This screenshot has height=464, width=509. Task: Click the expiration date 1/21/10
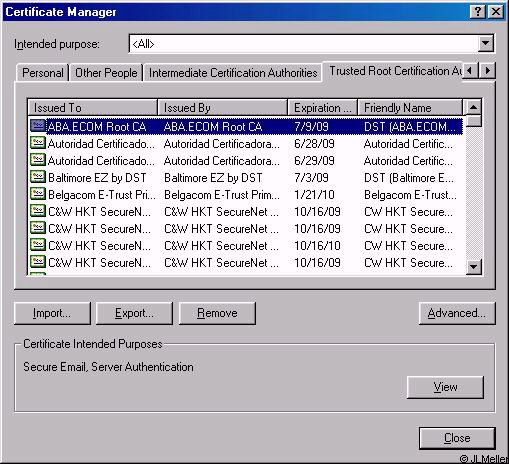click(314, 195)
